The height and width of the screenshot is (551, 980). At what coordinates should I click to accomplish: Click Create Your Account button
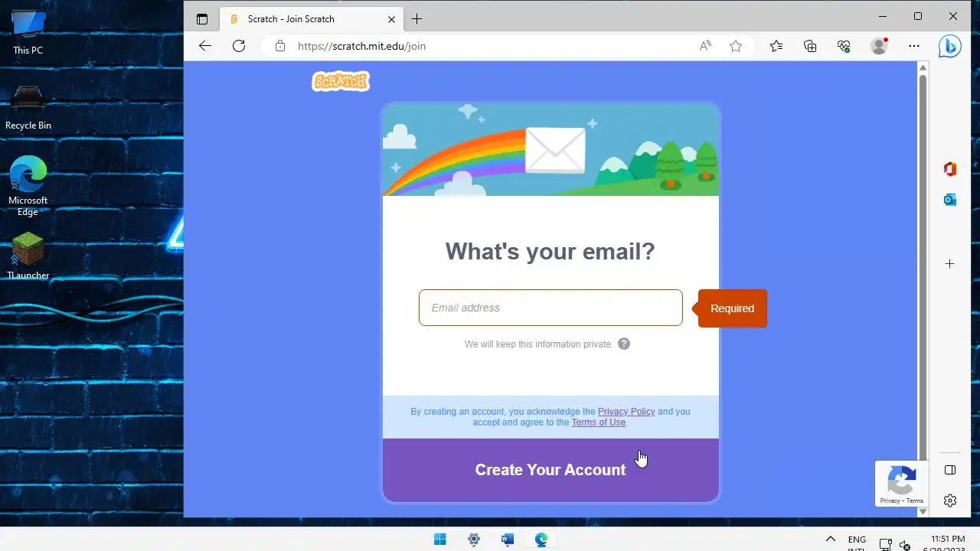tap(550, 470)
